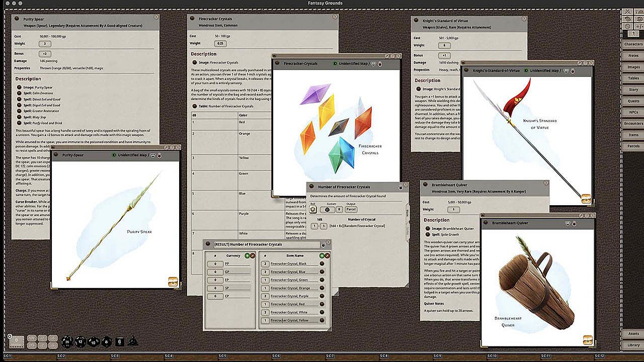Screen dimensions: 644x362
Task: Edit the currency list in the result parcel
Action: [x=253, y=255]
